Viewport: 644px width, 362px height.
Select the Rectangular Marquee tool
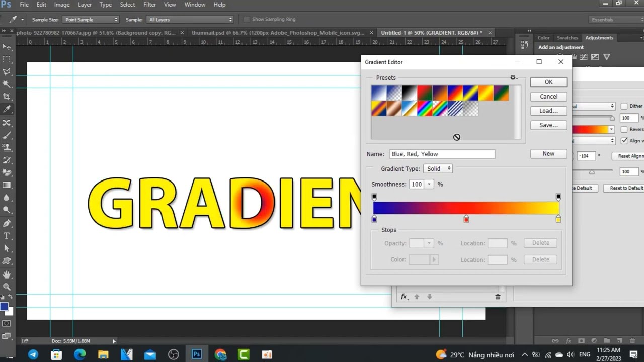click(x=7, y=59)
